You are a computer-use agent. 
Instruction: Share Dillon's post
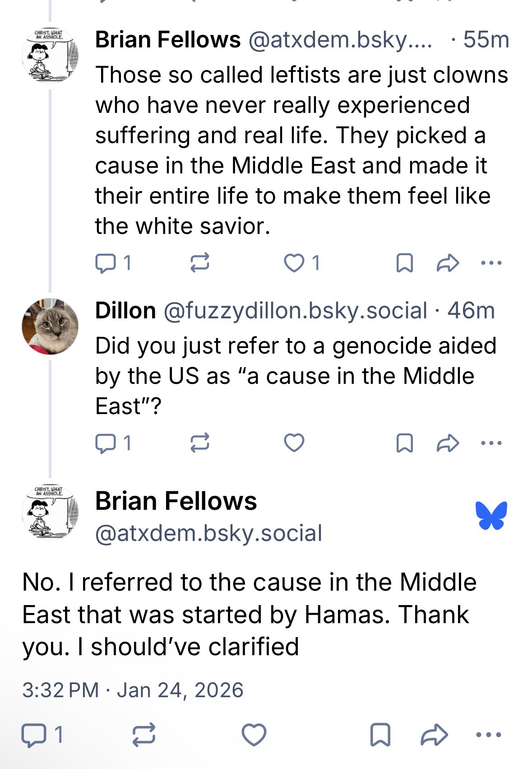tap(448, 443)
